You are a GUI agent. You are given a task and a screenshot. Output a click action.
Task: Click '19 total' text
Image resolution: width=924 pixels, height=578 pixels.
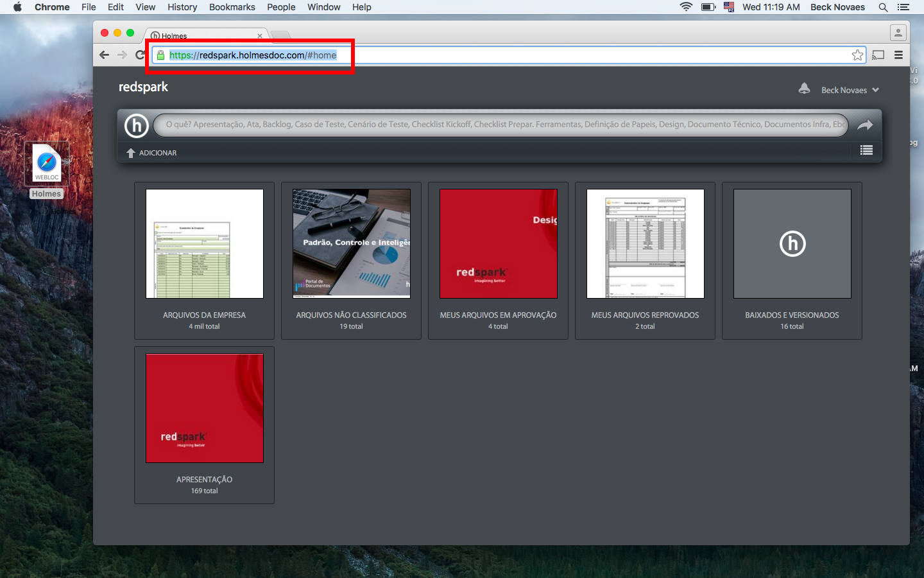351,326
